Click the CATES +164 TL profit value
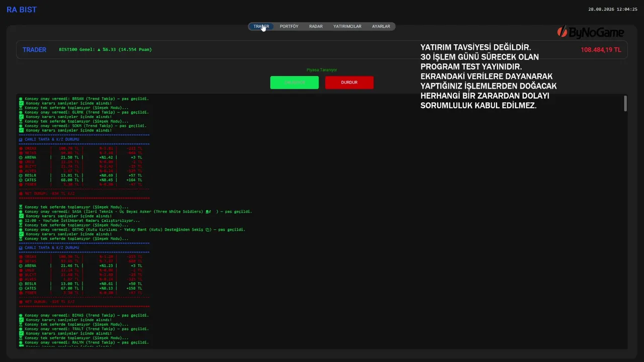Viewport: 644px width, 362px height. tap(134, 180)
